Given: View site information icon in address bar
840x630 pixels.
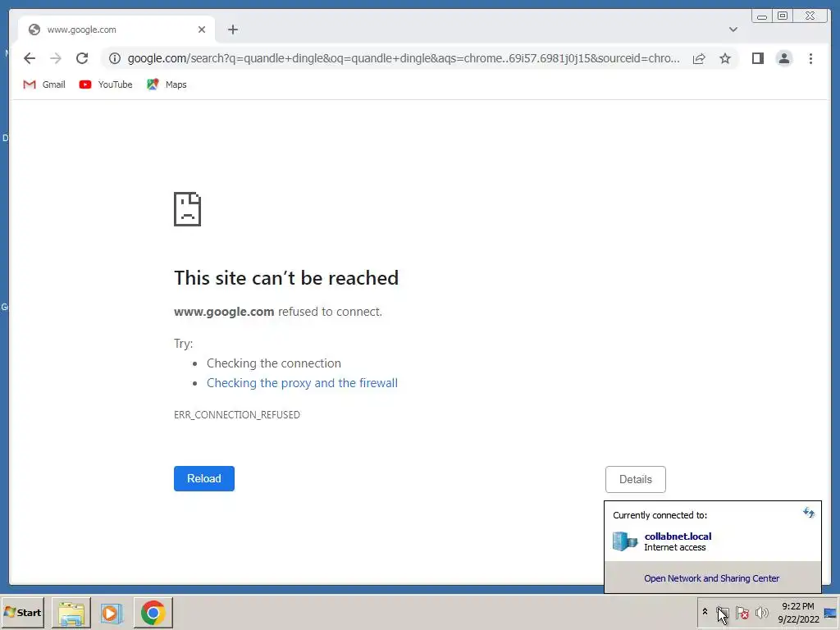Looking at the screenshot, I should point(115,58).
